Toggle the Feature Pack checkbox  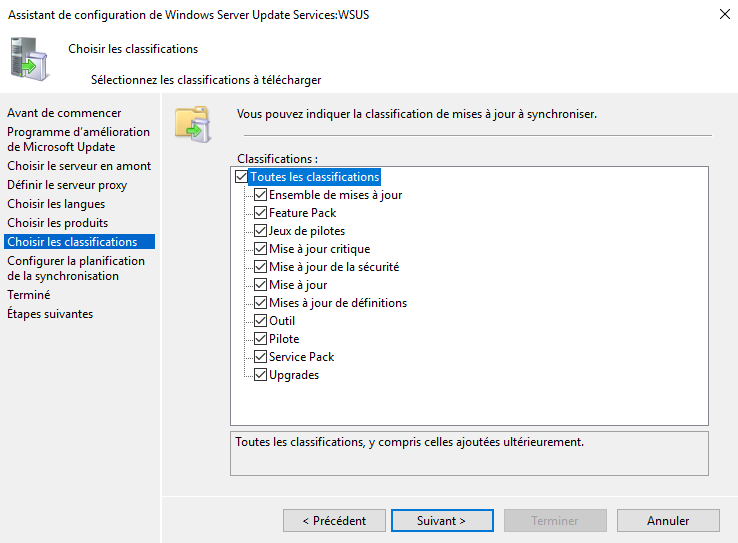click(260, 213)
